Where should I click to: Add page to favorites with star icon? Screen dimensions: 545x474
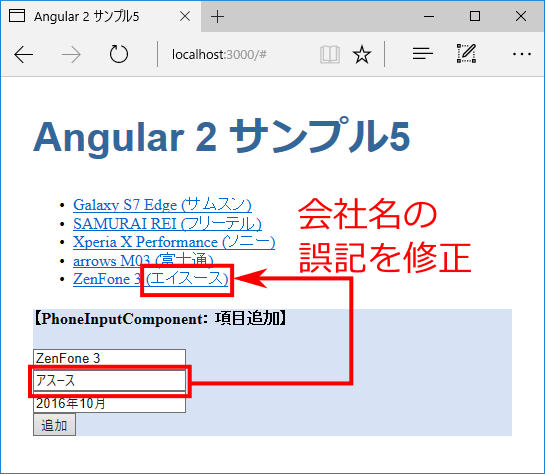click(362, 54)
